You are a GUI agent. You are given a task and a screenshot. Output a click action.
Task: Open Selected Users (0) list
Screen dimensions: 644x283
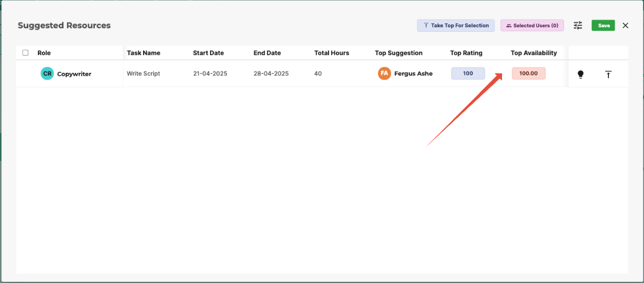[x=532, y=25]
